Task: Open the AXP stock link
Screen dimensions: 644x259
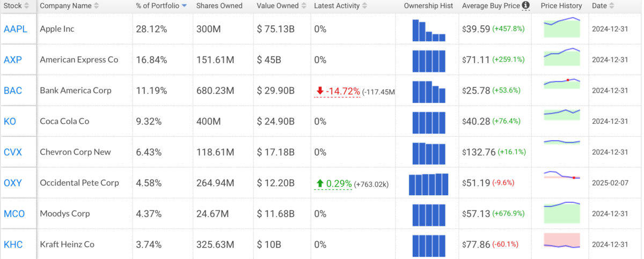Action: (x=12, y=60)
